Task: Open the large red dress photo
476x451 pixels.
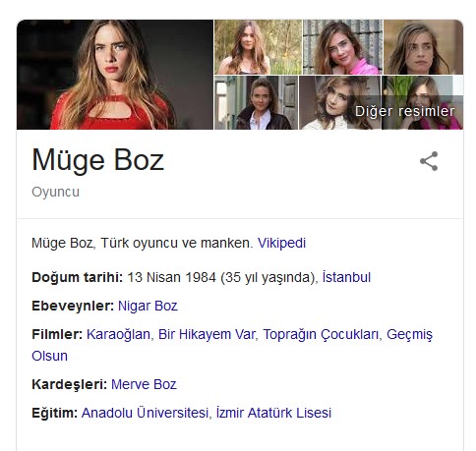Action: coord(115,75)
